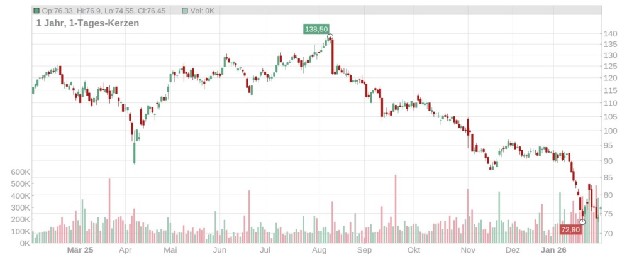Click the circle marker at the chart peak

tap(330, 36)
